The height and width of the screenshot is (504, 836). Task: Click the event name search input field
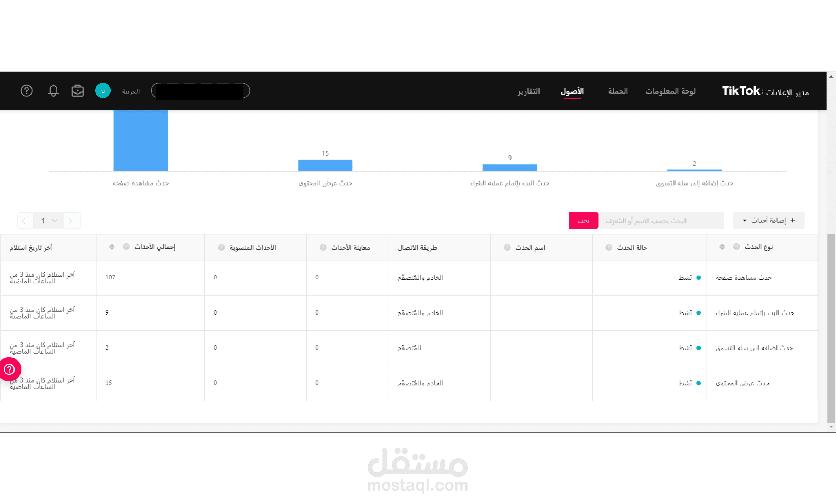(661, 221)
